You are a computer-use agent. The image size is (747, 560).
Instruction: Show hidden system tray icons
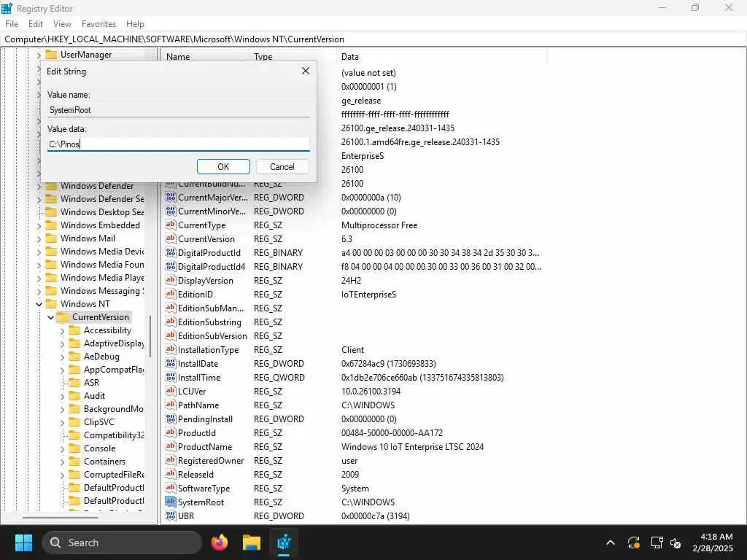(611, 542)
